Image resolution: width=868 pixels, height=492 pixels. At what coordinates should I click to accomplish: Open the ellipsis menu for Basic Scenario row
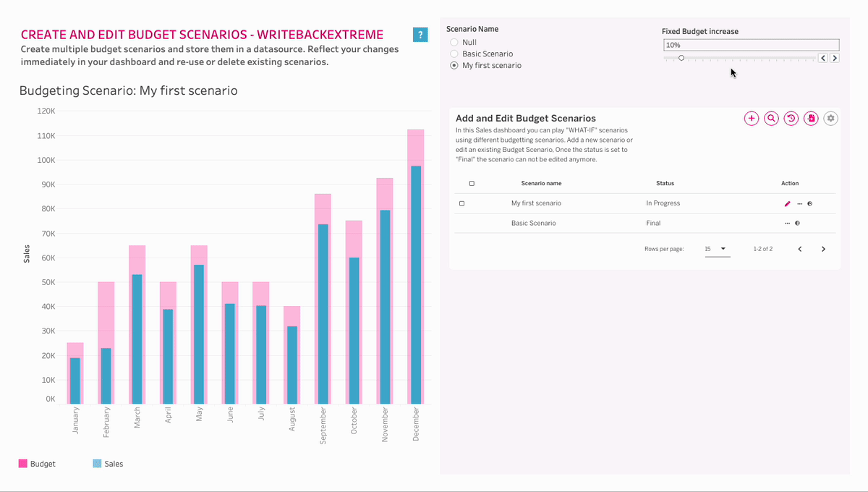pos(787,223)
